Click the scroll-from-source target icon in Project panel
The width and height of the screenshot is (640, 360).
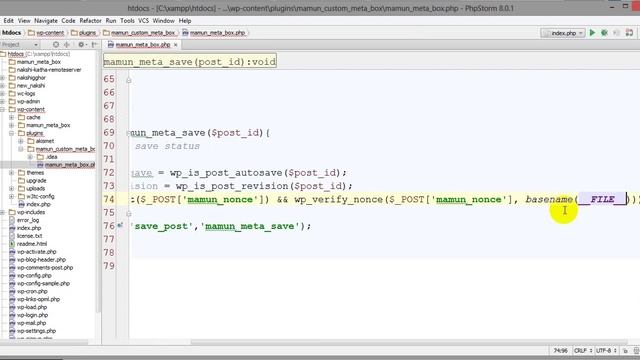click(x=56, y=44)
